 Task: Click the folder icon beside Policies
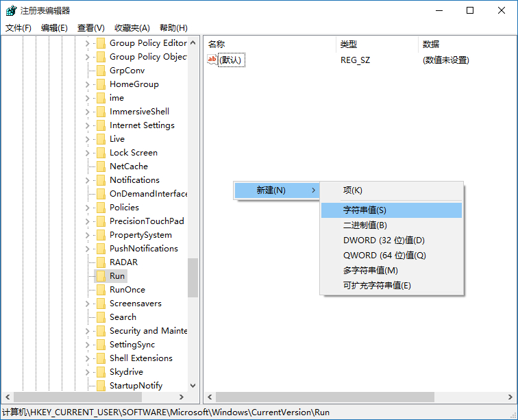(101, 208)
